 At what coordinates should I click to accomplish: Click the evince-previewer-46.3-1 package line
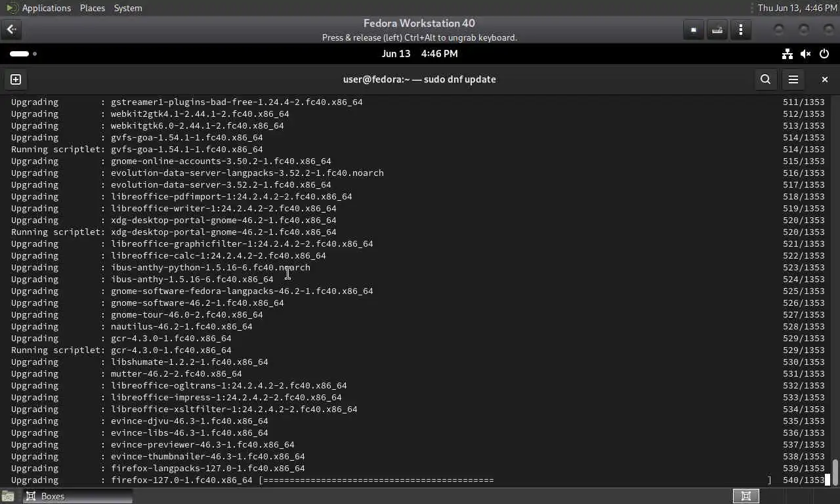tap(153, 445)
